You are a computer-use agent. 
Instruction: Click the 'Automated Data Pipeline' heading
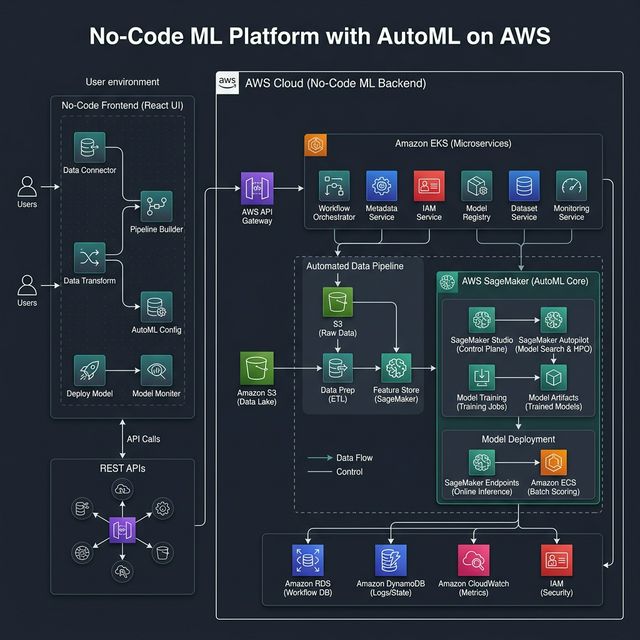tap(355, 266)
